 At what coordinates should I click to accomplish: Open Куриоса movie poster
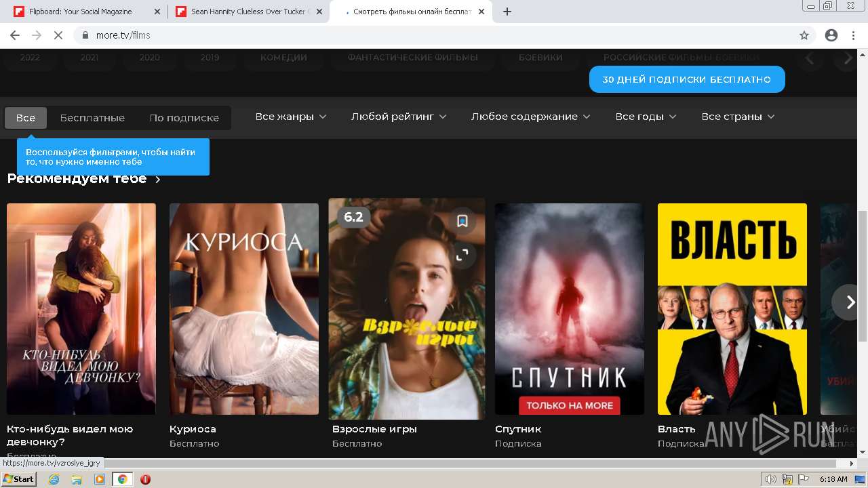tap(244, 309)
